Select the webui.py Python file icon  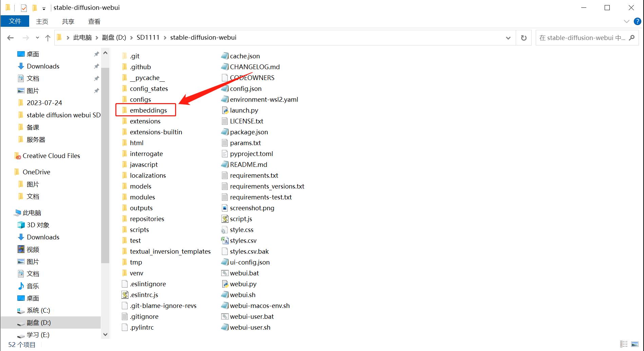(x=225, y=284)
